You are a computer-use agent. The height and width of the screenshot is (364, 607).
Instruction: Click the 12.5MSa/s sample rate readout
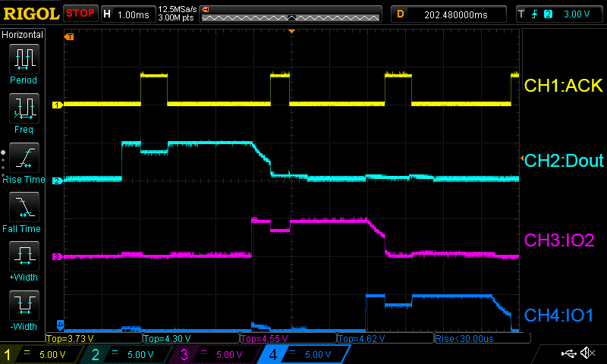pos(178,9)
